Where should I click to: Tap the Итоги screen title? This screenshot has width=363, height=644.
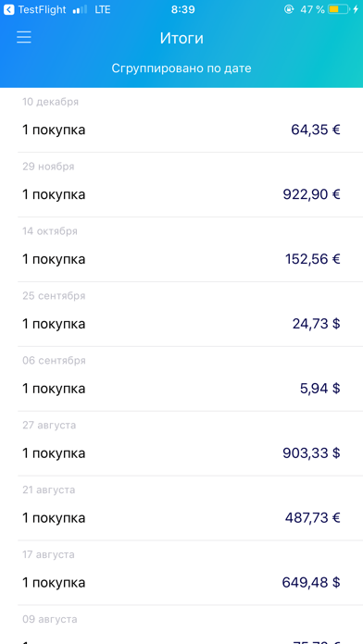[x=181, y=38]
